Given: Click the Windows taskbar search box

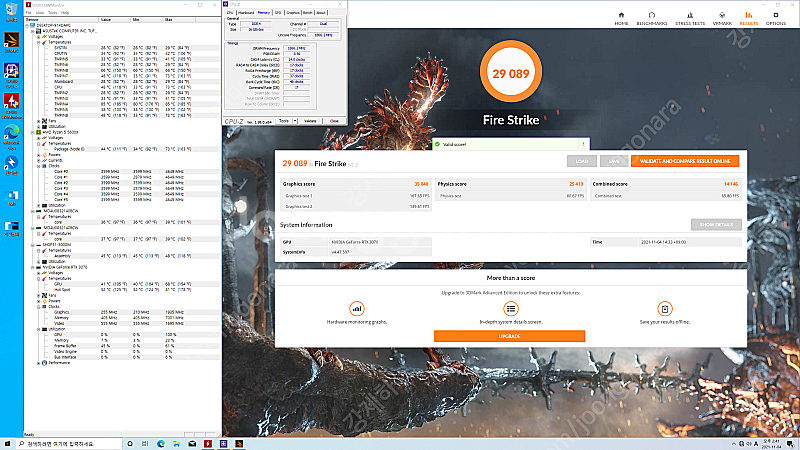Looking at the screenshot, I should (x=68, y=444).
